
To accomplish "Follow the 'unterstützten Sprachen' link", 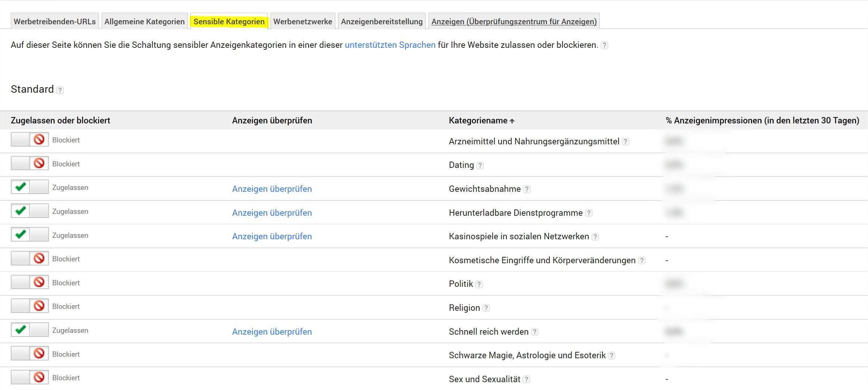I will click(390, 45).
